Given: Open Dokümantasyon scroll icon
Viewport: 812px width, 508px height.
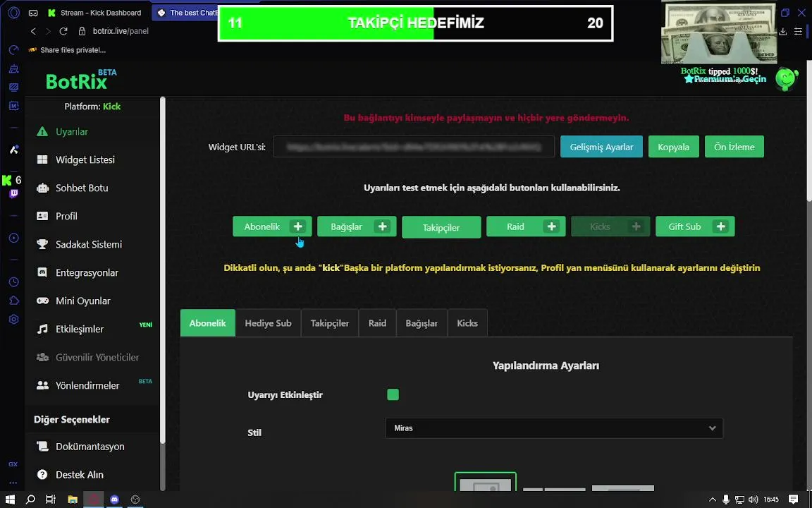Looking at the screenshot, I should [42, 447].
